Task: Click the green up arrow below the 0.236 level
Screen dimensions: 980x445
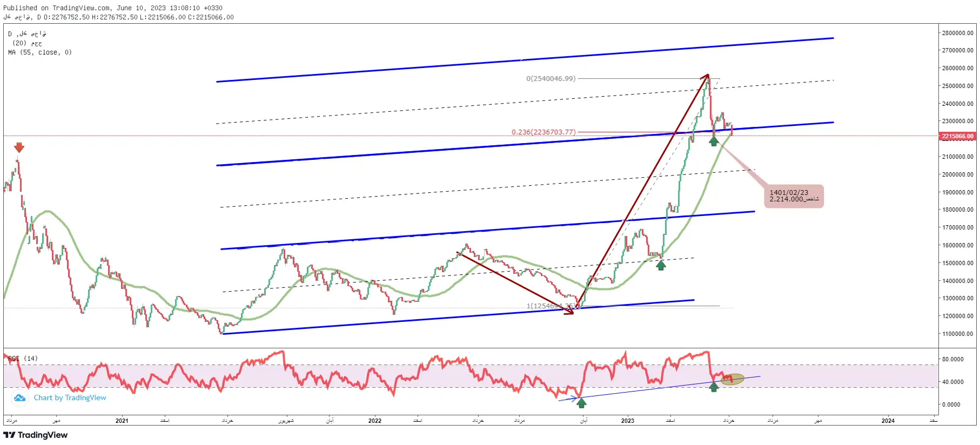Action: 714,141
